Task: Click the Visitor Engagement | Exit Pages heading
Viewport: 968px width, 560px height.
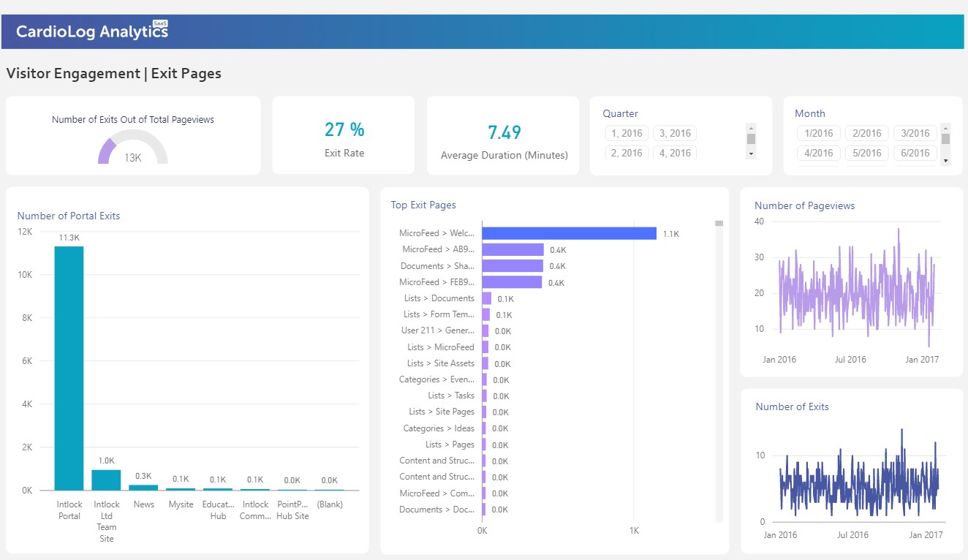Action: point(114,73)
